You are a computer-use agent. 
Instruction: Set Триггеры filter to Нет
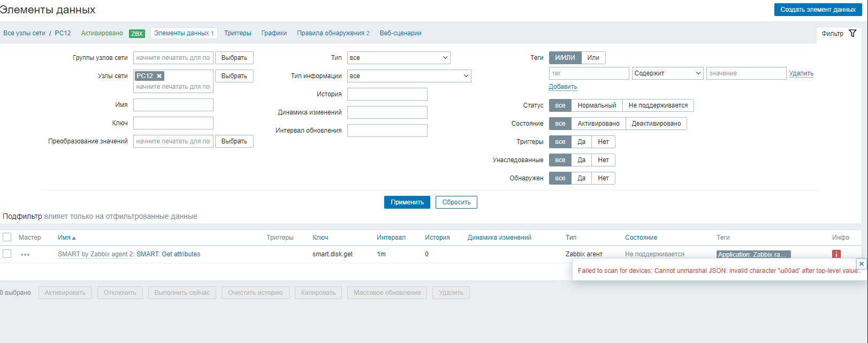603,142
